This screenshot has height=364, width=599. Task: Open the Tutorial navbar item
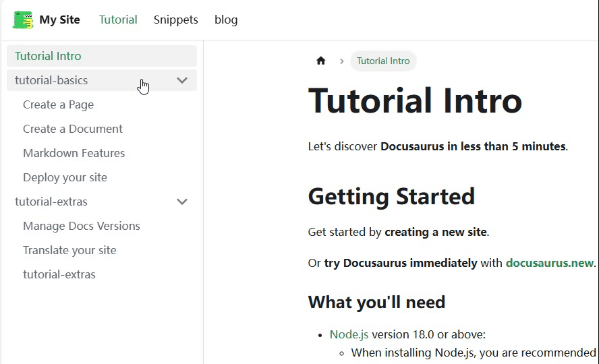(118, 20)
